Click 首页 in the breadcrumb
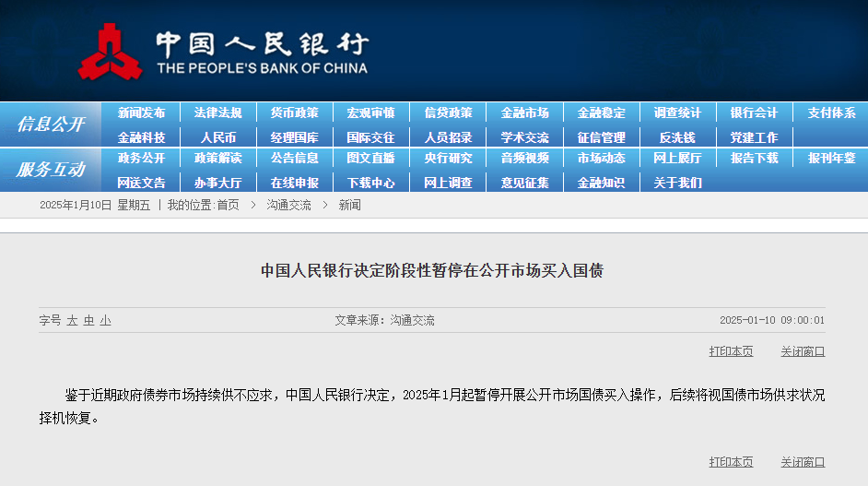 tap(229, 206)
